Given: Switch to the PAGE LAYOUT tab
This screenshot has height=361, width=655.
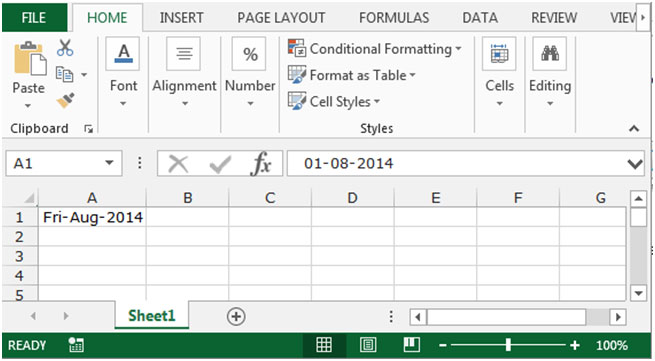Looking at the screenshot, I should 281,18.
